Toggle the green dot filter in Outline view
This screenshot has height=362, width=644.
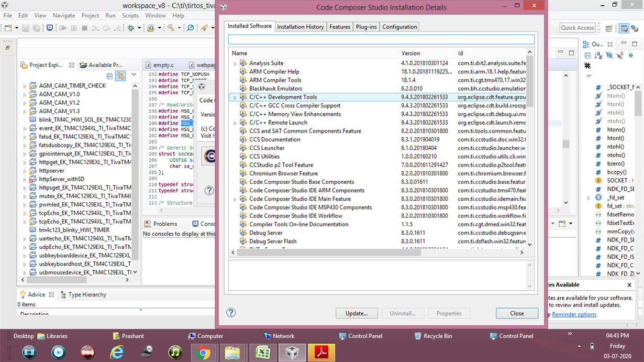coord(631,55)
